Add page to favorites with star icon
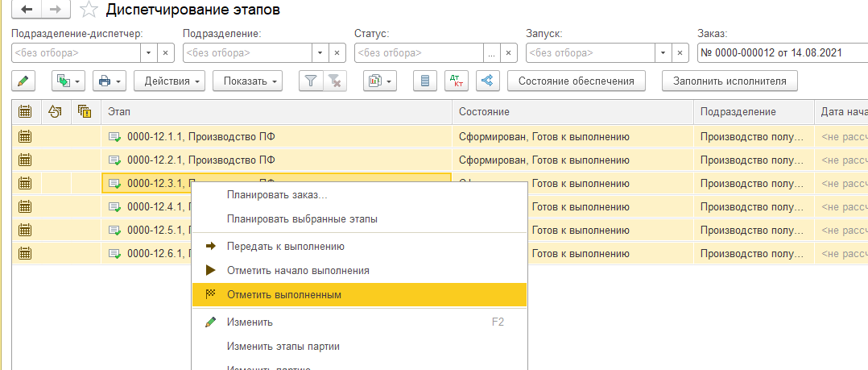This screenshot has height=370, width=868. pyautogui.click(x=88, y=10)
